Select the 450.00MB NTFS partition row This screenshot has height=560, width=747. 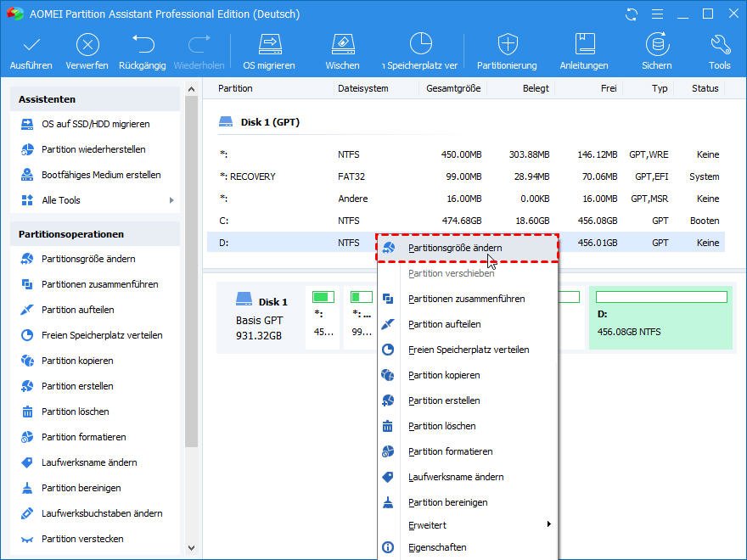[x=466, y=154]
